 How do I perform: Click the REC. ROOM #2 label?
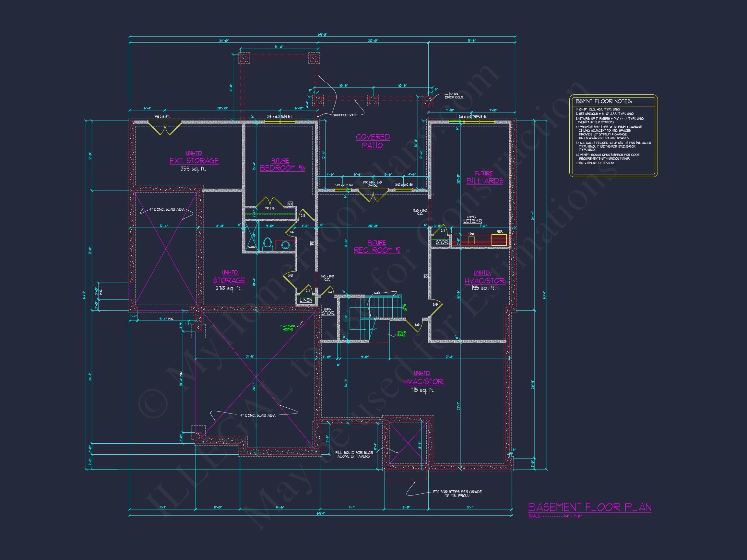[377, 250]
